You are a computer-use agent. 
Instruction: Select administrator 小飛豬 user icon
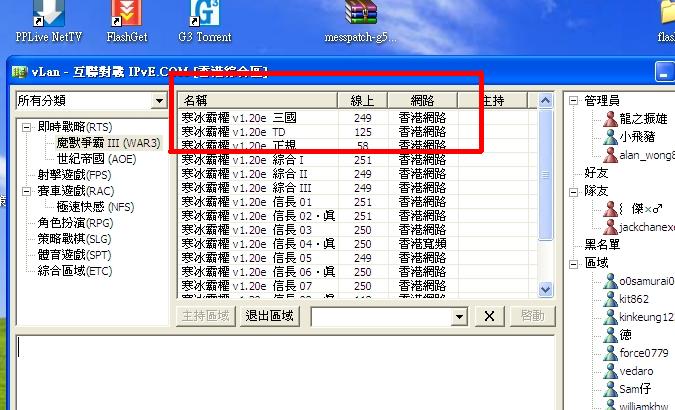click(610, 137)
